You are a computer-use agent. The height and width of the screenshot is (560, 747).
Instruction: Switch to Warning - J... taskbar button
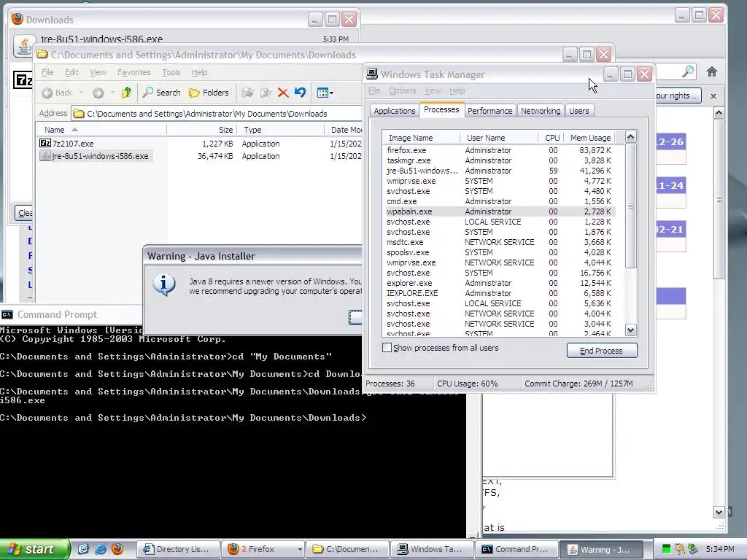[600, 549]
